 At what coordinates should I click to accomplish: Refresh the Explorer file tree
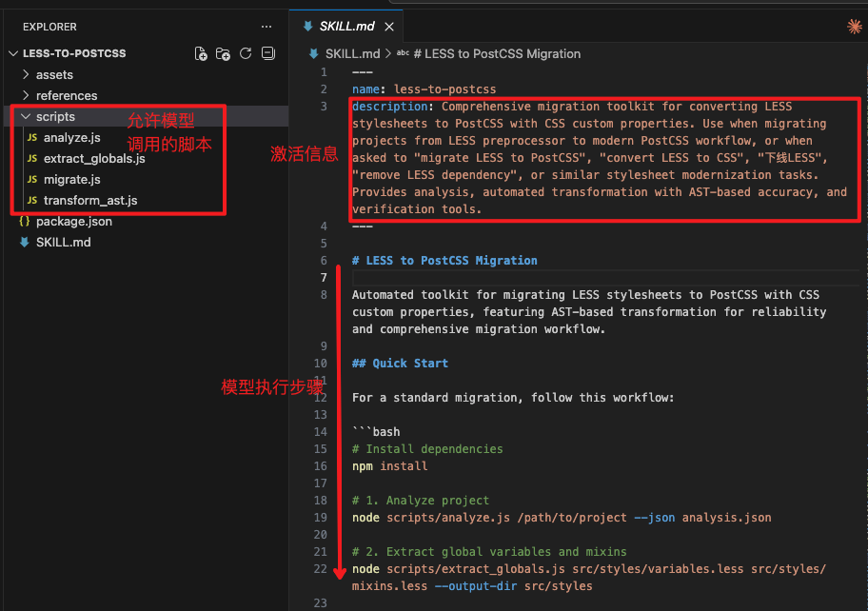[246, 53]
